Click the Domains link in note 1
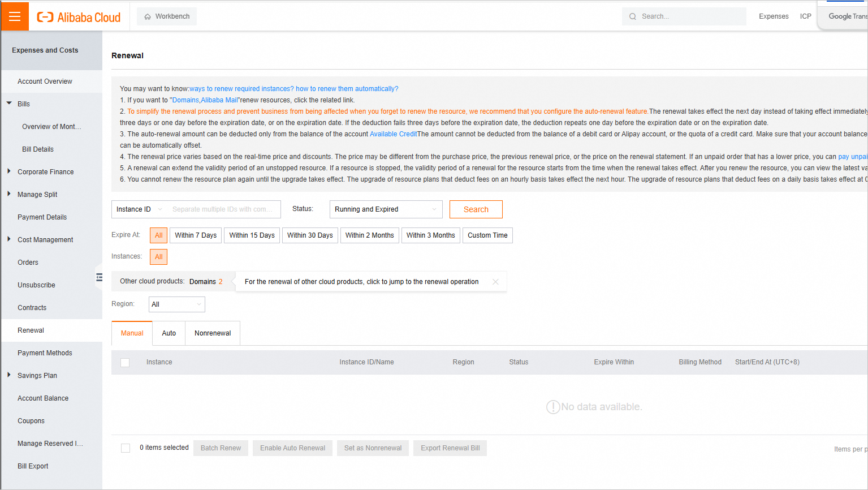Screen dimensions: 868x490 coord(185,100)
